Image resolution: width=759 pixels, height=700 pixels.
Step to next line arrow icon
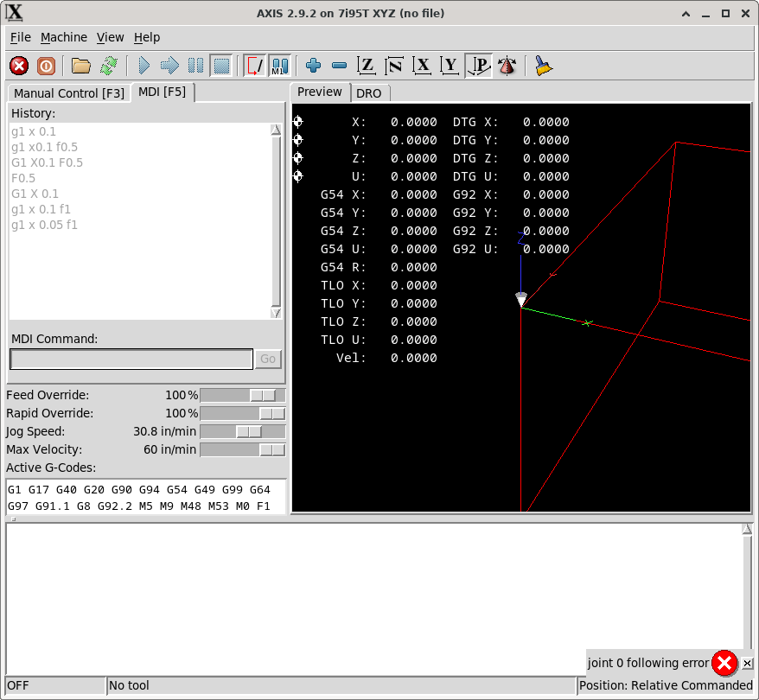[x=169, y=66]
